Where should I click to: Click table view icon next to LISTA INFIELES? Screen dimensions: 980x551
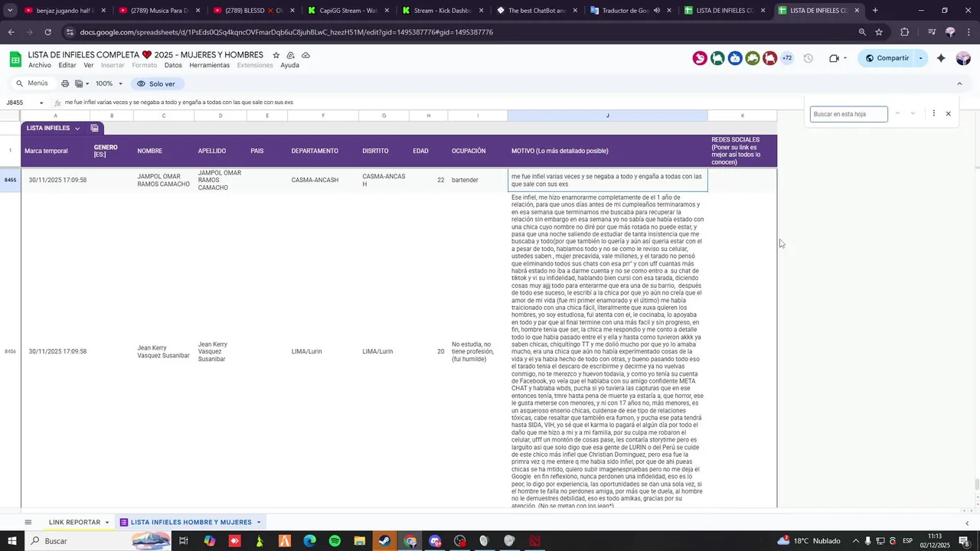pyautogui.click(x=94, y=129)
